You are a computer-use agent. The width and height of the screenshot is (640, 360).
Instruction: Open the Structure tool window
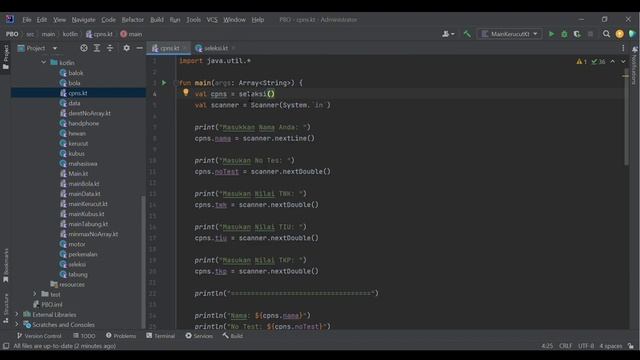pos(6,309)
